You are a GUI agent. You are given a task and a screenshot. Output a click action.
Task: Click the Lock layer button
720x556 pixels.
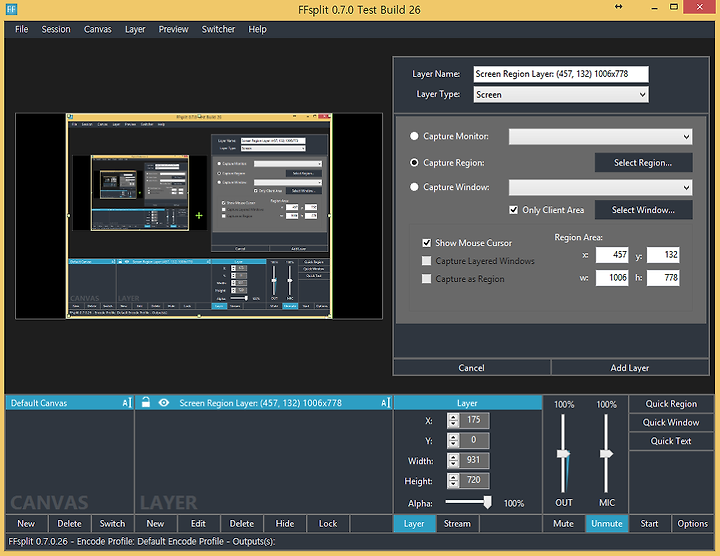pos(328,523)
